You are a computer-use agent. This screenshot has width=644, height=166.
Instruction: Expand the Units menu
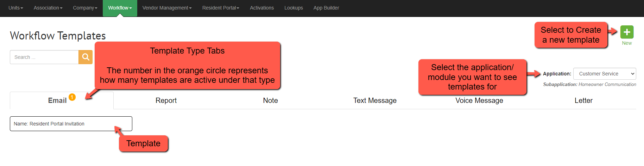15,8
